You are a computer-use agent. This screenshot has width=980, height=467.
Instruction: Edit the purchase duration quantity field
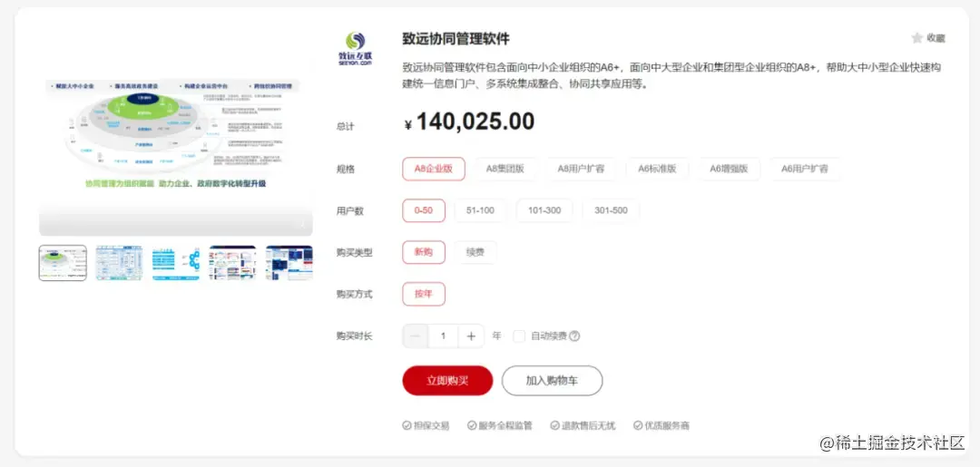(444, 336)
